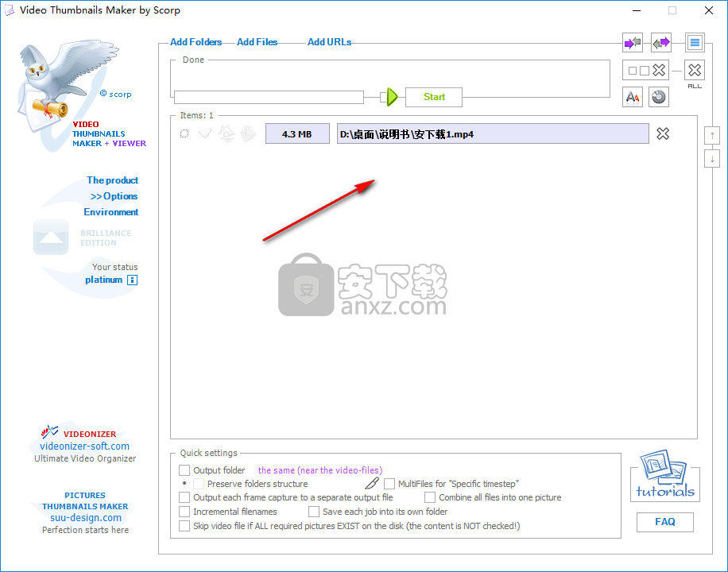The width and height of the screenshot is (728, 572).
Task: Remove ALL items with the X button
Action: [x=695, y=71]
